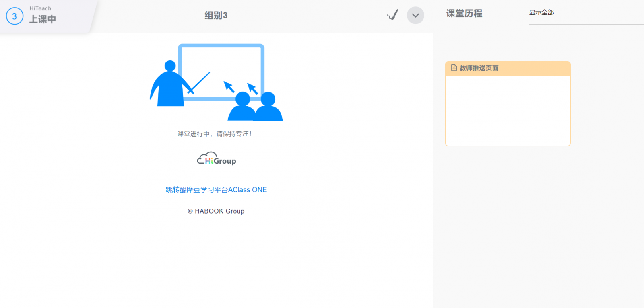Click the rightmost student figure in illustration
Screen dimensions: 644x308
pyautogui.click(x=268, y=108)
